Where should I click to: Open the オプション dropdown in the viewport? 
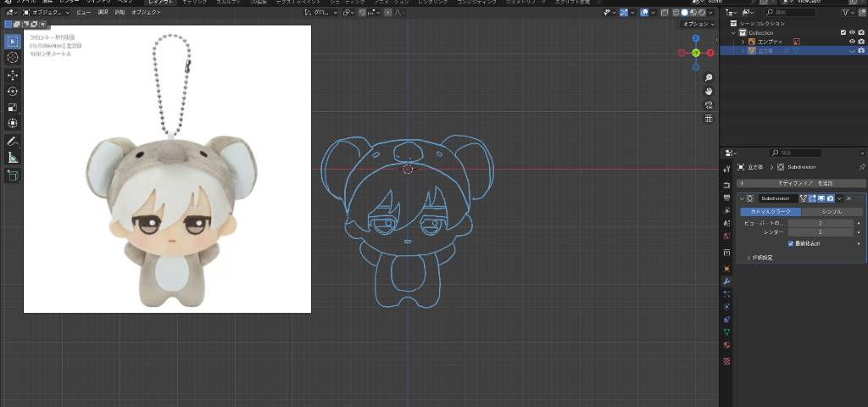pyautogui.click(x=700, y=24)
